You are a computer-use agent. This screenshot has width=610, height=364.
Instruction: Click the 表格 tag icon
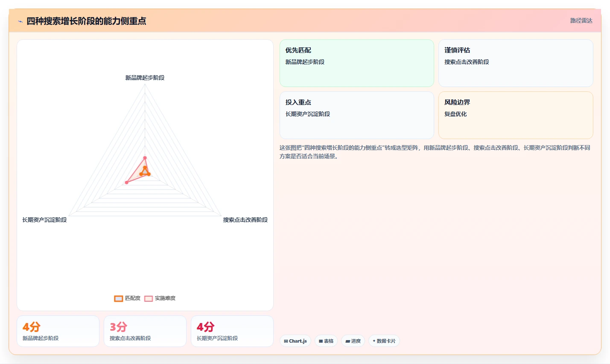(x=321, y=341)
